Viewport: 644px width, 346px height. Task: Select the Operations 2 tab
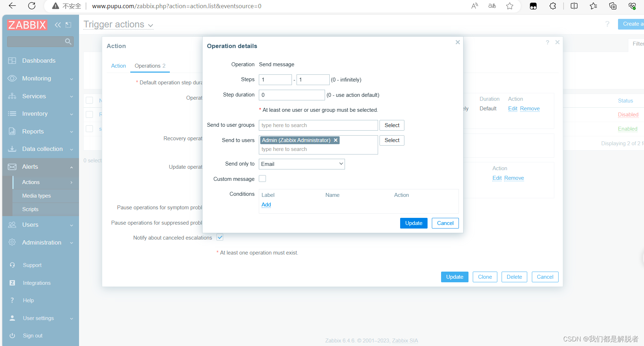(x=150, y=66)
